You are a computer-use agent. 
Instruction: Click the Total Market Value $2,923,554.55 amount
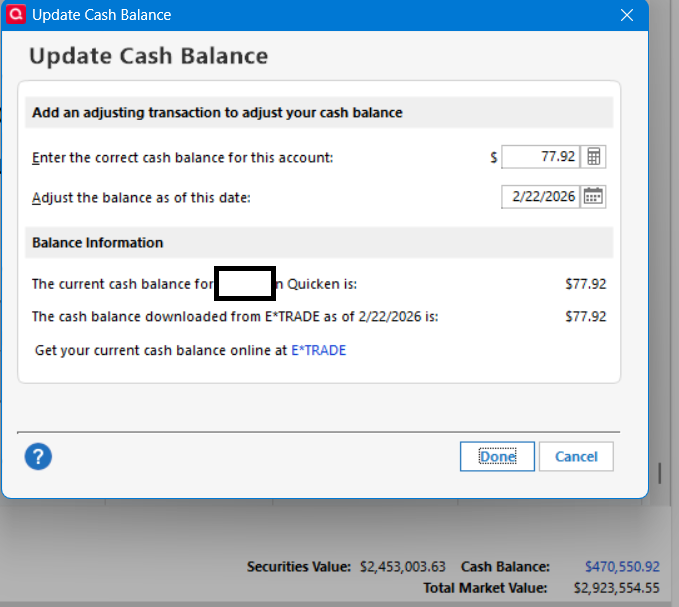click(616, 588)
